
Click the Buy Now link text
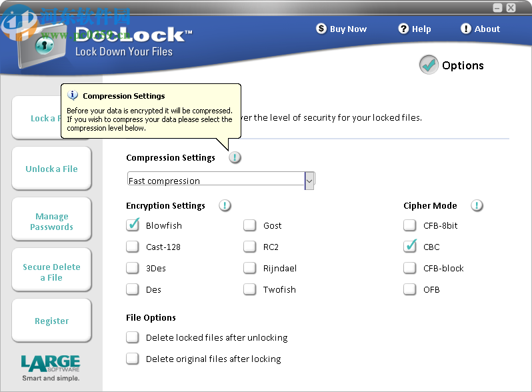349,29
